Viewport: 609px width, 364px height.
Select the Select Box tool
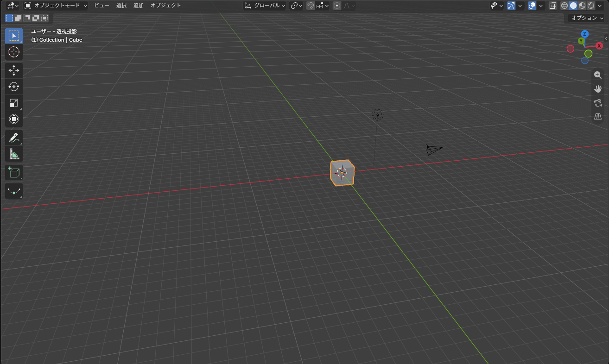click(14, 36)
